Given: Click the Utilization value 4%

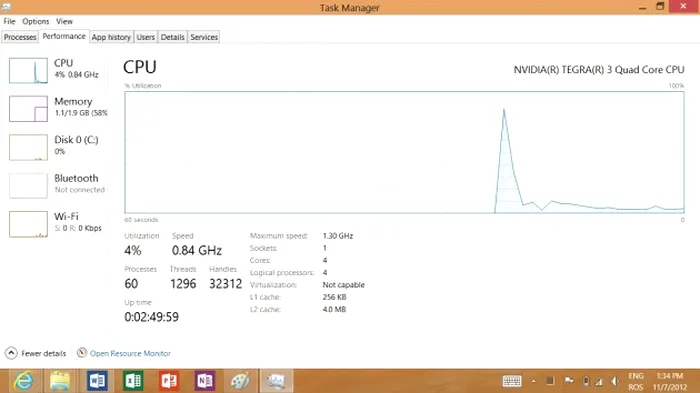Looking at the screenshot, I should coord(133,251).
